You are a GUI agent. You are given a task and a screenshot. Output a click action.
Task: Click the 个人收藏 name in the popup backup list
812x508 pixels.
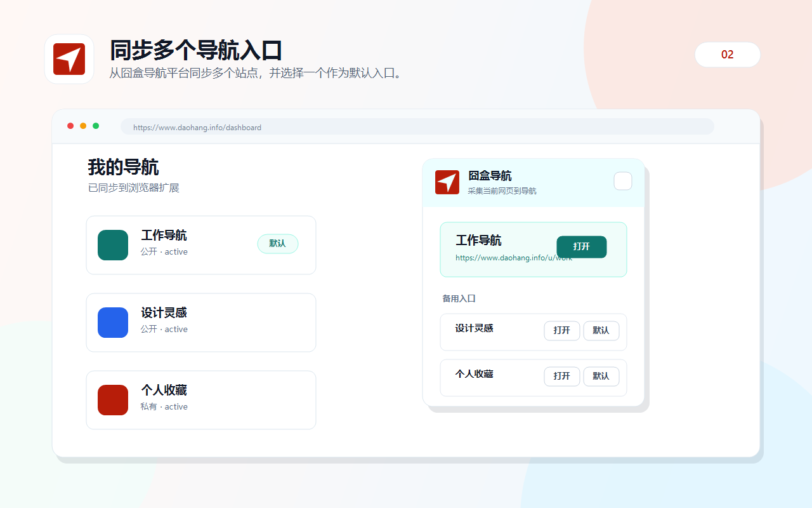(x=474, y=374)
